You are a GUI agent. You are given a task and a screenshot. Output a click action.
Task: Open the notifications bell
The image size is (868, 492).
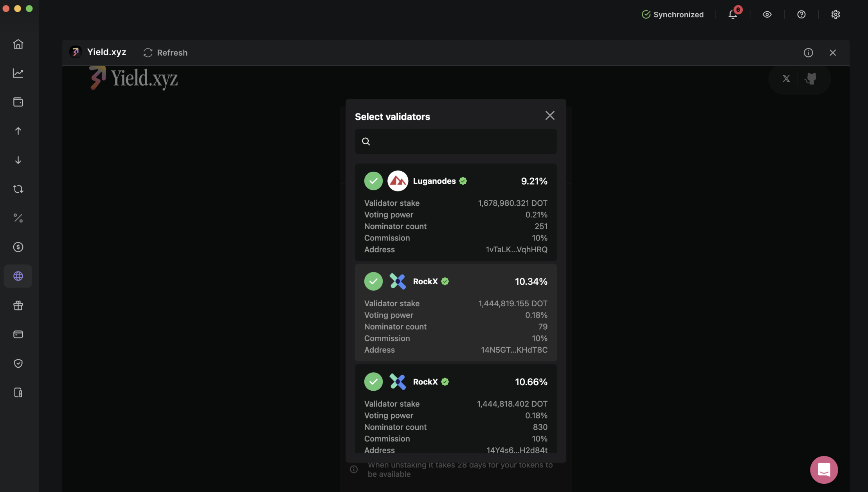coord(733,14)
